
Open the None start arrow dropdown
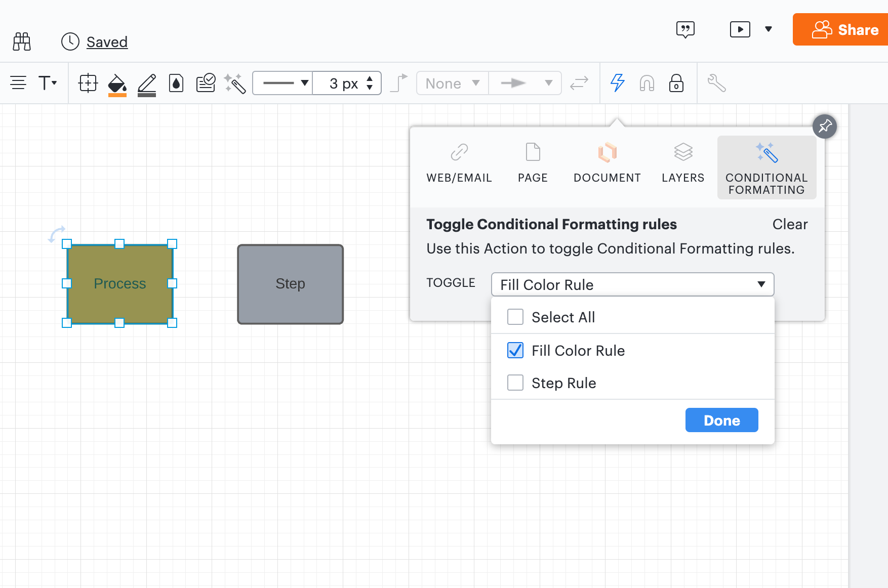[x=453, y=83]
